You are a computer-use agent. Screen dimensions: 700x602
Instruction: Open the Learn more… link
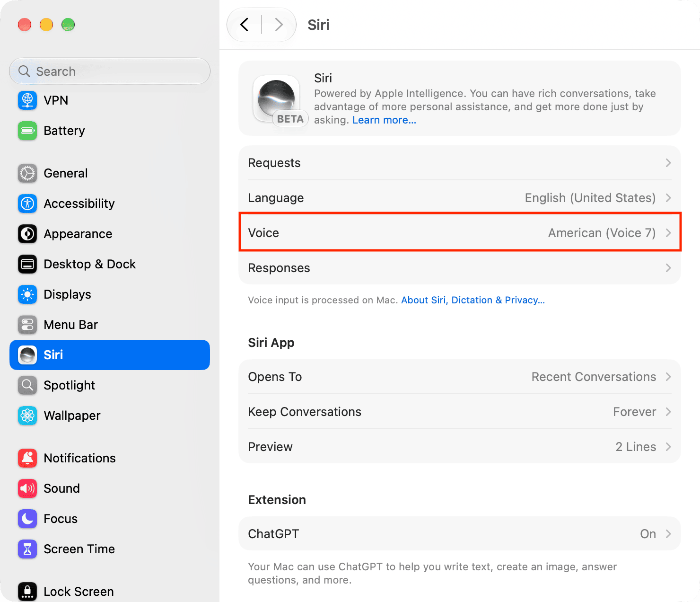384,120
